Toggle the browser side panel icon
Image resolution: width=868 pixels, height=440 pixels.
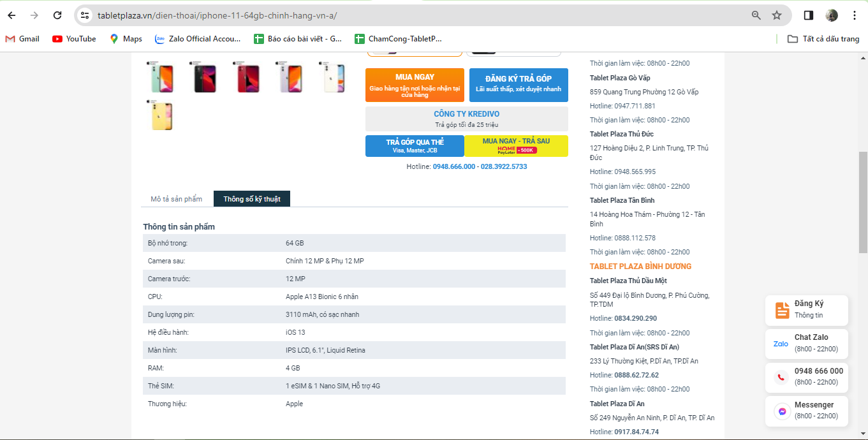[x=809, y=15]
